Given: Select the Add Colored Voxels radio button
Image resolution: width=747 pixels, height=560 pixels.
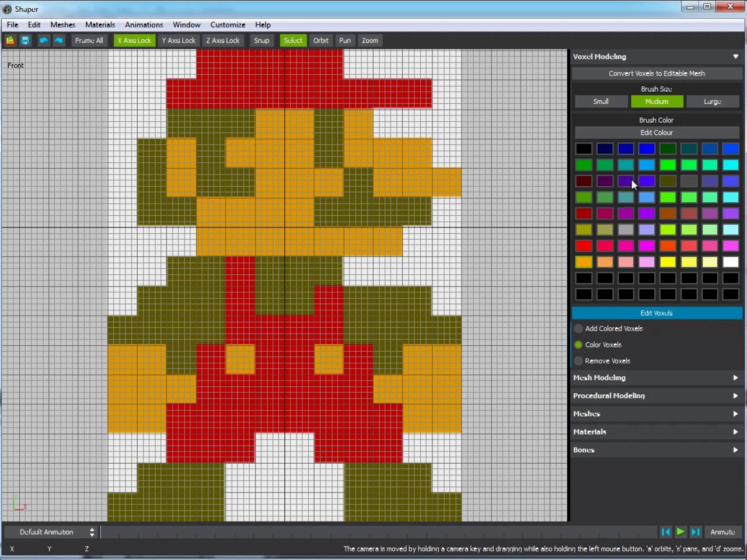Looking at the screenshot, I should 578,328.
